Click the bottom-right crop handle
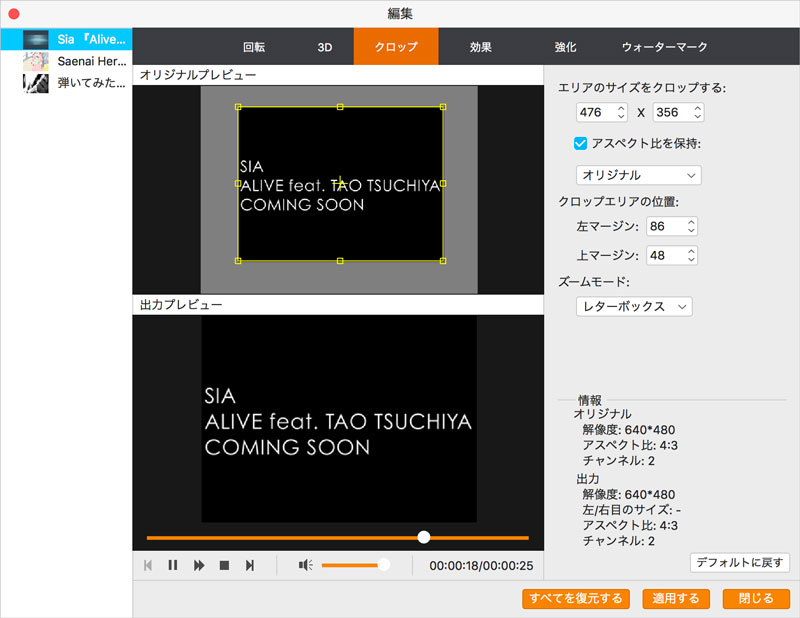This screenshot has width=800, height=618. point(443,261)
